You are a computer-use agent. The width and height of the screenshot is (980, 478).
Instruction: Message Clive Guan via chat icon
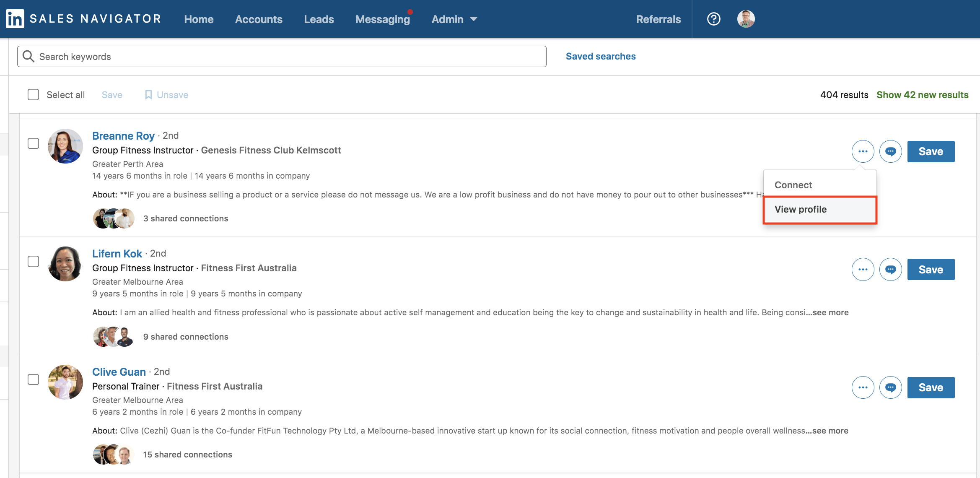click(890, 387)
